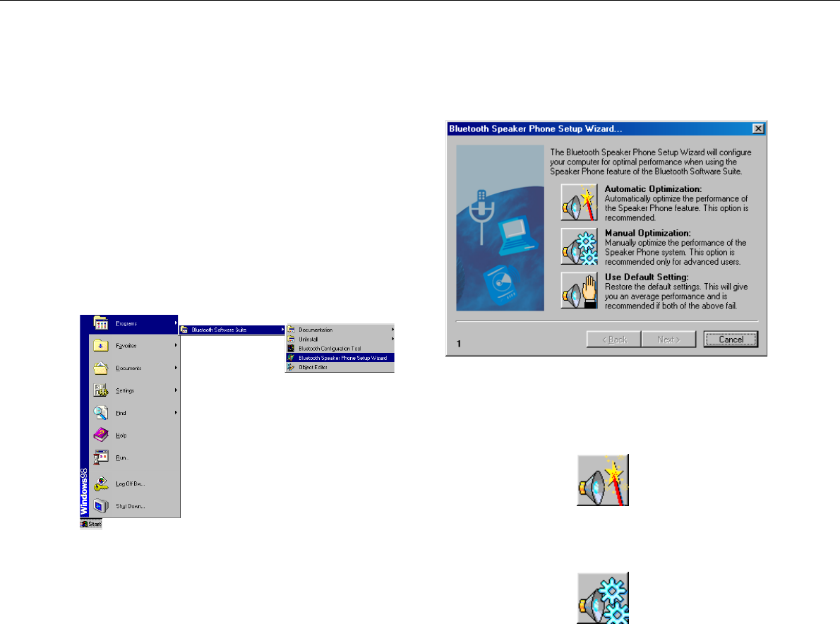Click the Next button in the wizard
This screenshot has height=624, width=840.
(668, 339)
